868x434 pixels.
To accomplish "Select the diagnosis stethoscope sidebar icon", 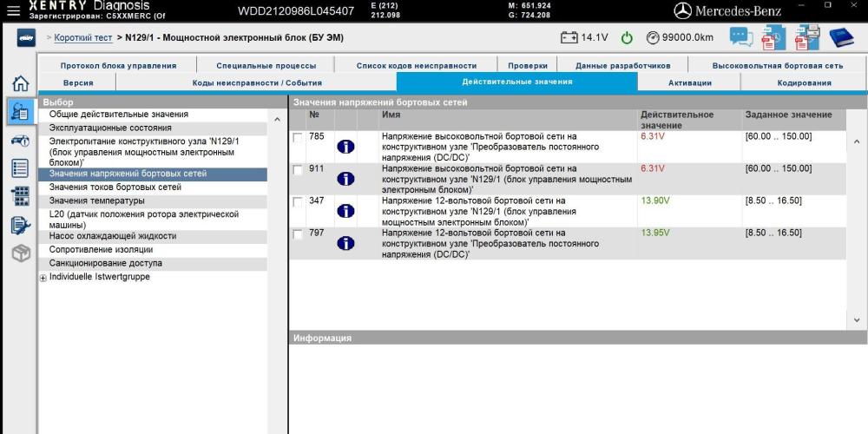I will click(21, 111).
